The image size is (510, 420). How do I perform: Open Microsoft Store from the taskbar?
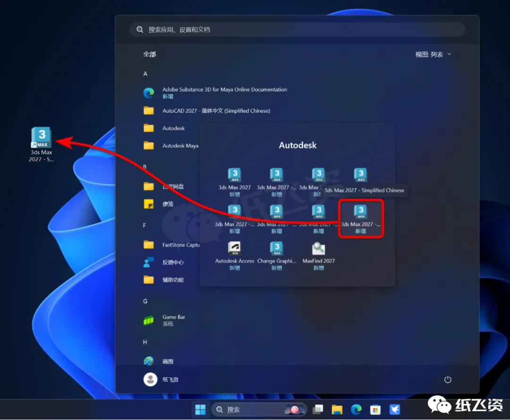(375, 410)
